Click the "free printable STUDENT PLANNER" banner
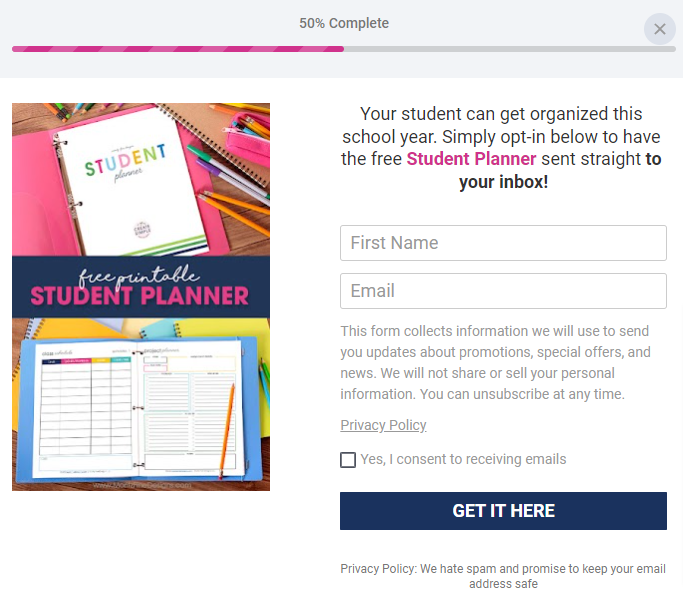 141,287
